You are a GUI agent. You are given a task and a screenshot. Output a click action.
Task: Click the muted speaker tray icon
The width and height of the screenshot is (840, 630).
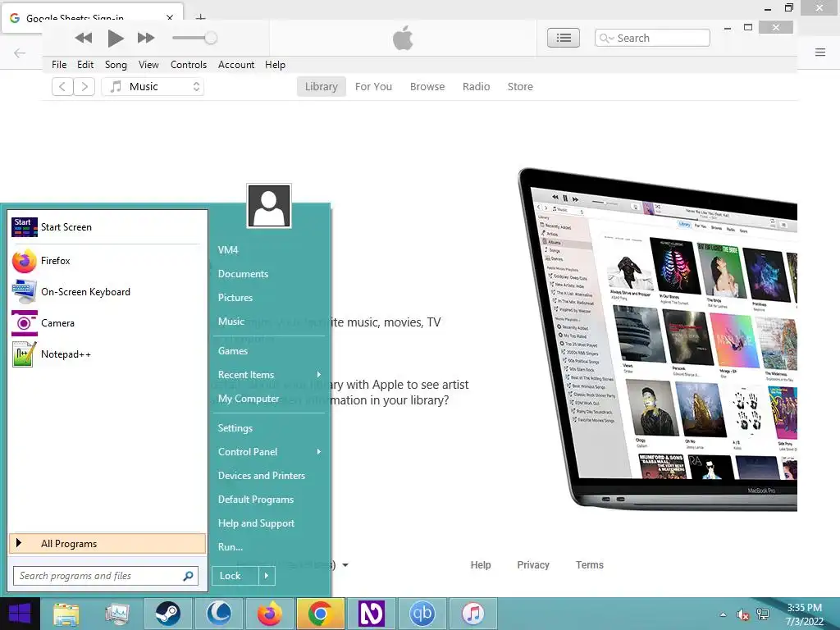[742, 614]
